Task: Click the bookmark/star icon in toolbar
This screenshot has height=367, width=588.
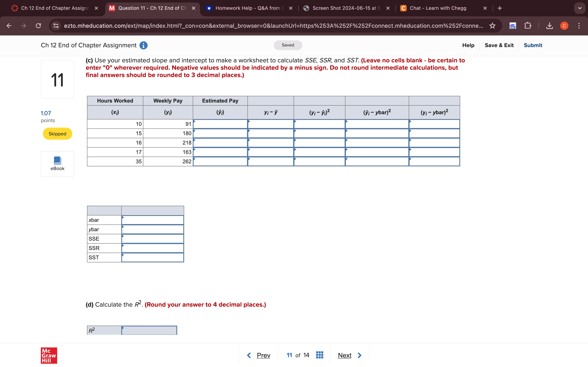Action: click(x=492, y=25)
